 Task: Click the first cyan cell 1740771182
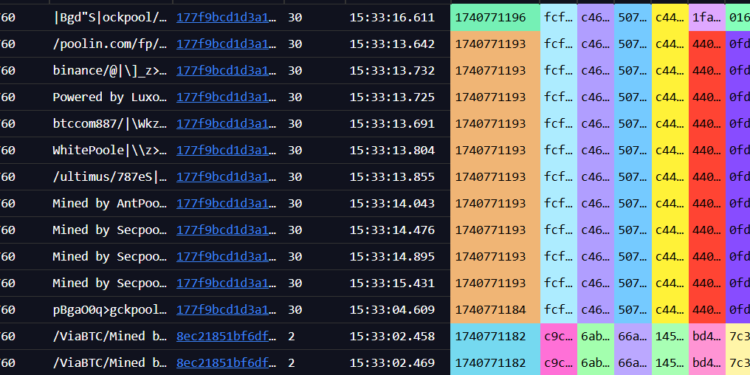[495, 336]
